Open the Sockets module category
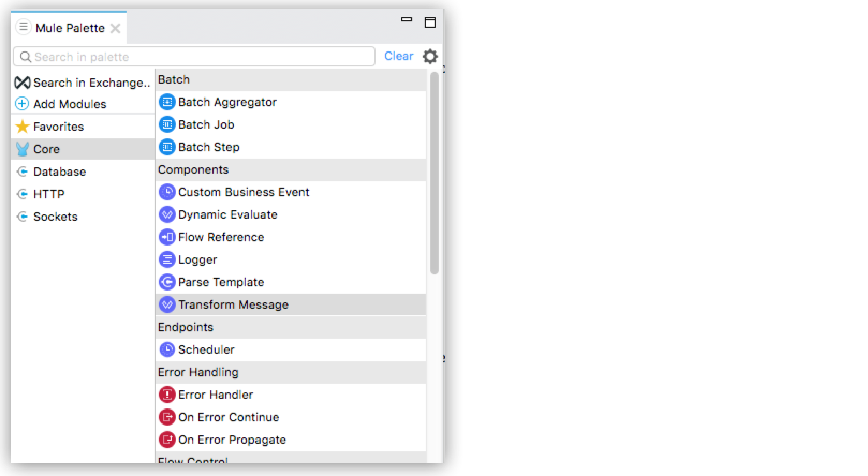Viewport: 868px width, 476px height. 55,217
